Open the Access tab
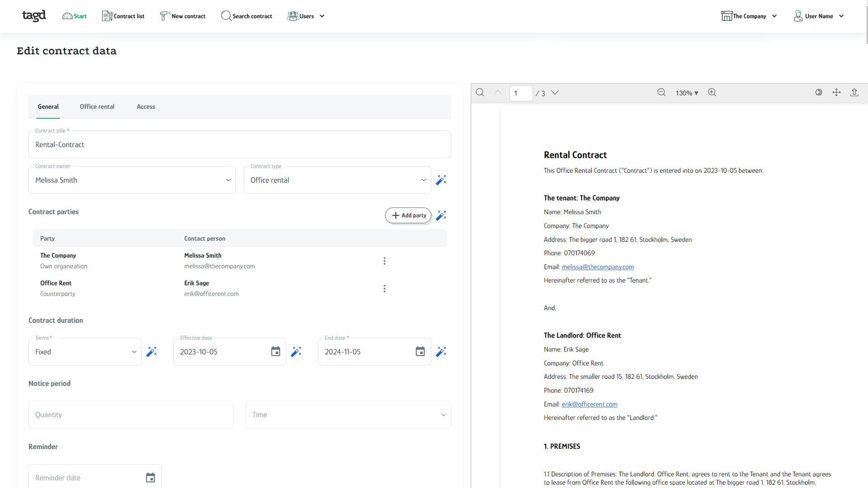 pyautogui.click(x=146, y=107)
